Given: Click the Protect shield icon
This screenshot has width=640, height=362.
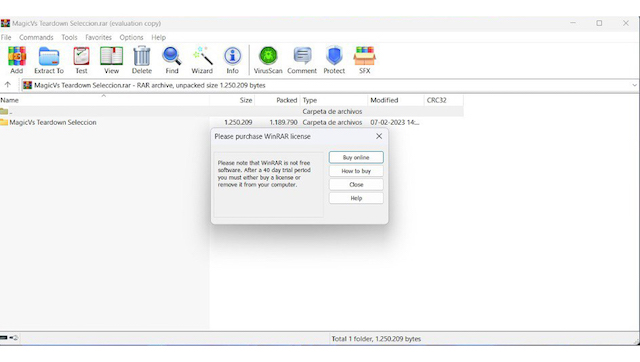Looking at the screenshot, I should coord(334,60).
